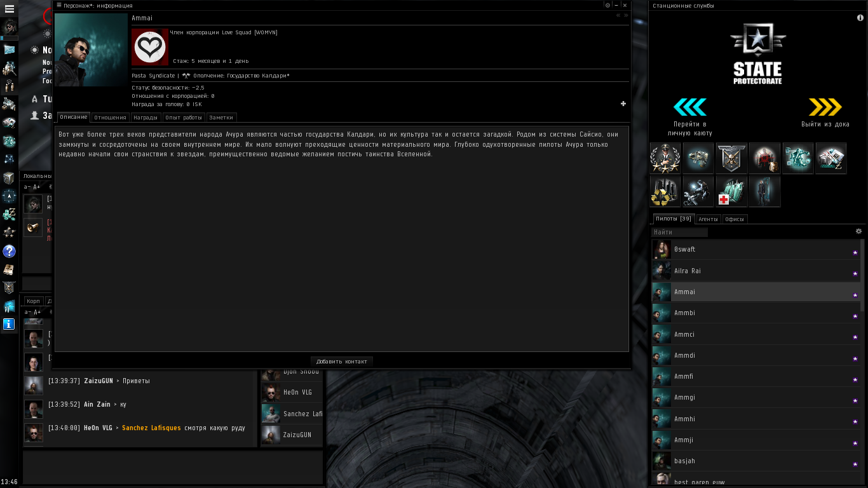Image resolution: width=868 pixels, height=488 pixels.
Task: Click Ammai large portrait in info window
Action: pos(91,50)
